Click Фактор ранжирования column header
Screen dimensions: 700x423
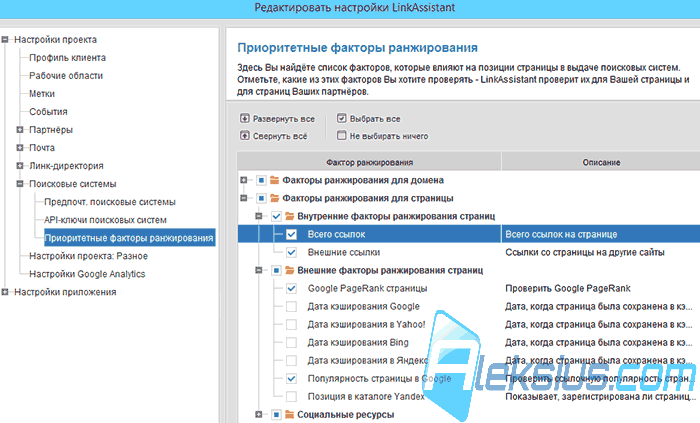coord(369,162)
